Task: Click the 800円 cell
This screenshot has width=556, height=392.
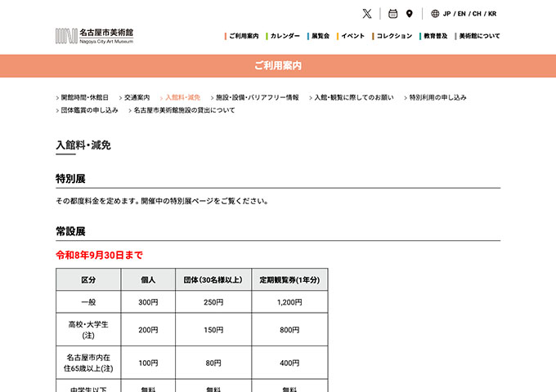Action: tap(289, 330)
